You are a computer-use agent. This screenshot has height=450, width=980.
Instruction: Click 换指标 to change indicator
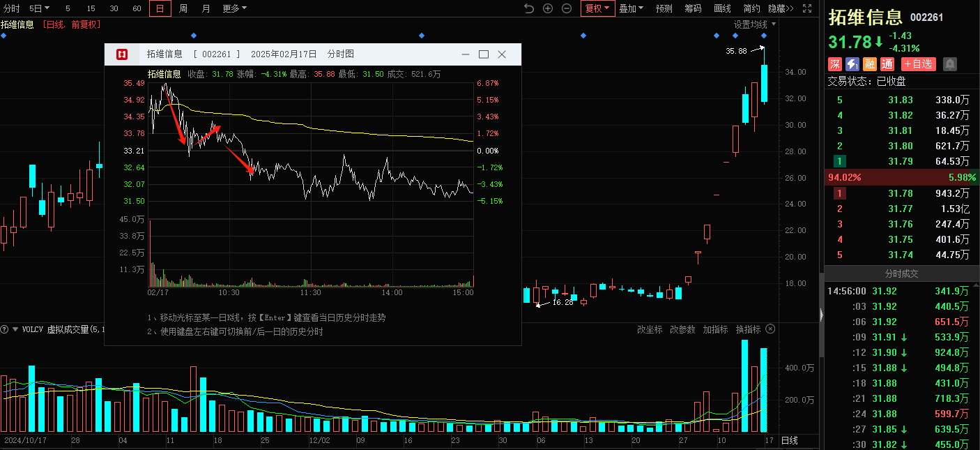[748, 329]
